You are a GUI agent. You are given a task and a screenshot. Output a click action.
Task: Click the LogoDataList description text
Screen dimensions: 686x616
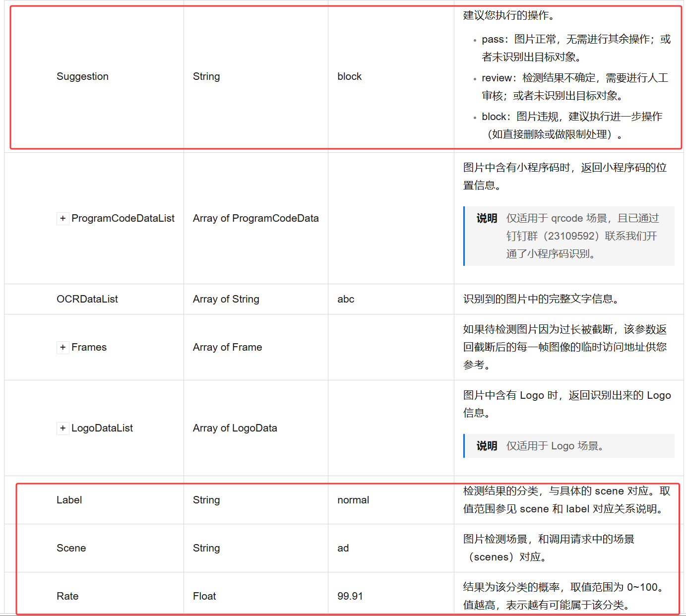coord(567,404)
